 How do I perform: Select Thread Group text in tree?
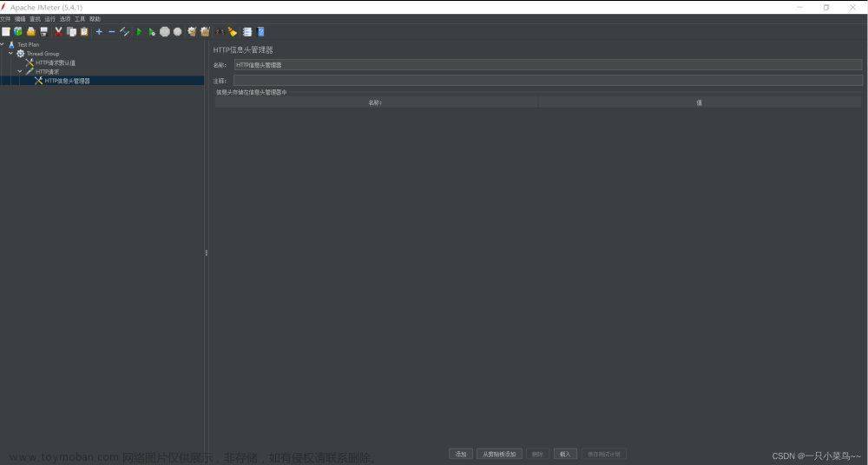pos(43,54)
